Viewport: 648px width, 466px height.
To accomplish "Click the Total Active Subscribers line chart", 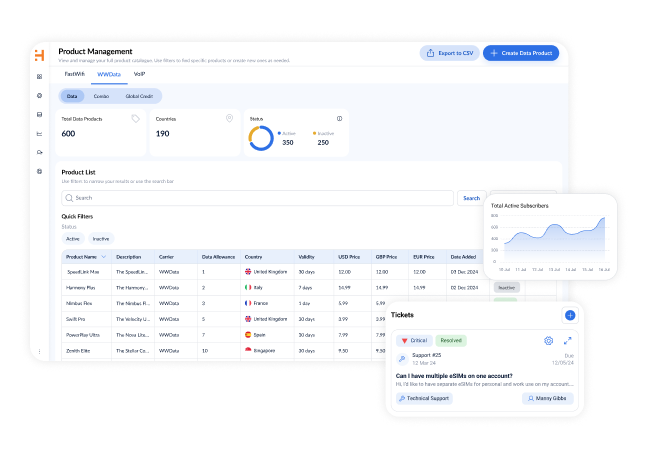I will 554,240.
